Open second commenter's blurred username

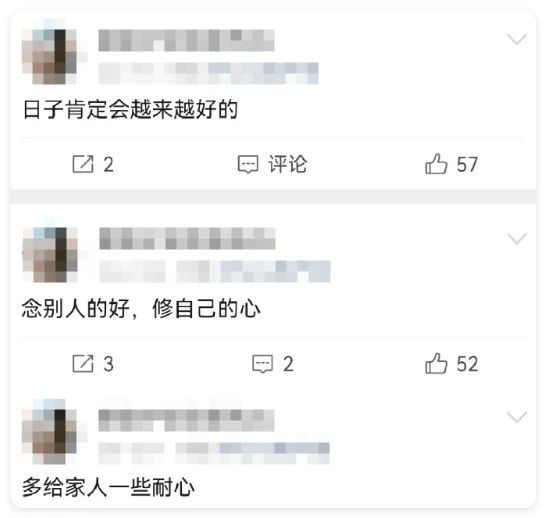187,238
